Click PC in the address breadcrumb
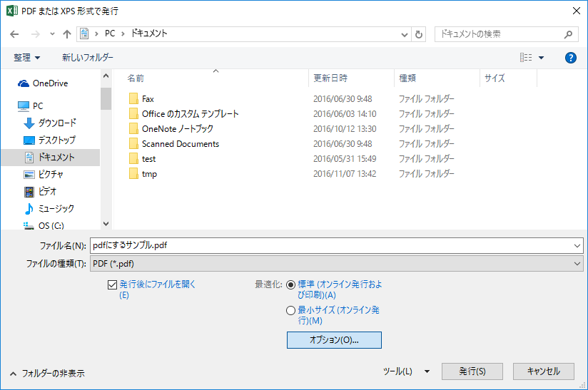Viewport: 588px width, 390px height. click(110, 34)
